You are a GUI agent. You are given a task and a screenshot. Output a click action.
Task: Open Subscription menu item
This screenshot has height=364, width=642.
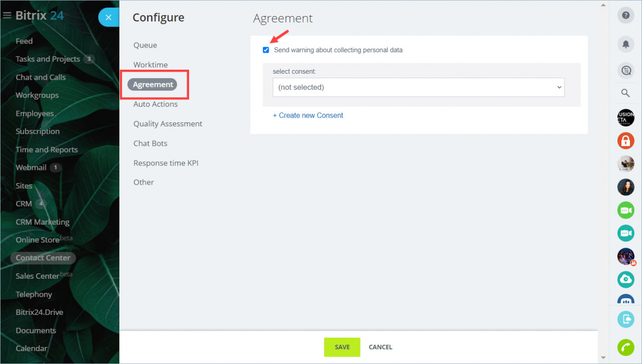[38, 131]
